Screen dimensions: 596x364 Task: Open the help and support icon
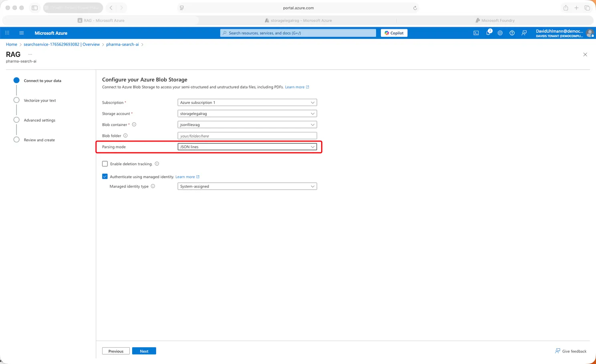coord(512,33)
